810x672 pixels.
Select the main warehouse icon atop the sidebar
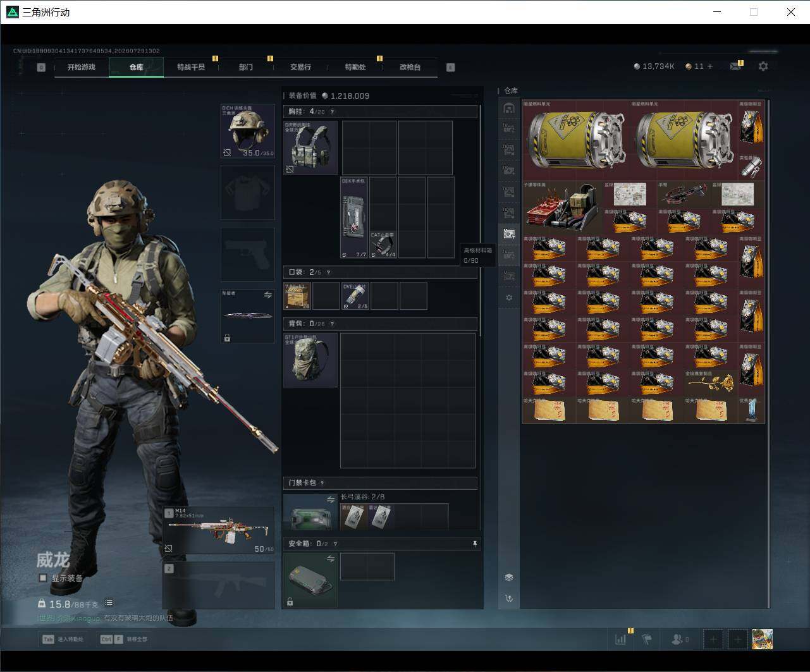point(509,107)
